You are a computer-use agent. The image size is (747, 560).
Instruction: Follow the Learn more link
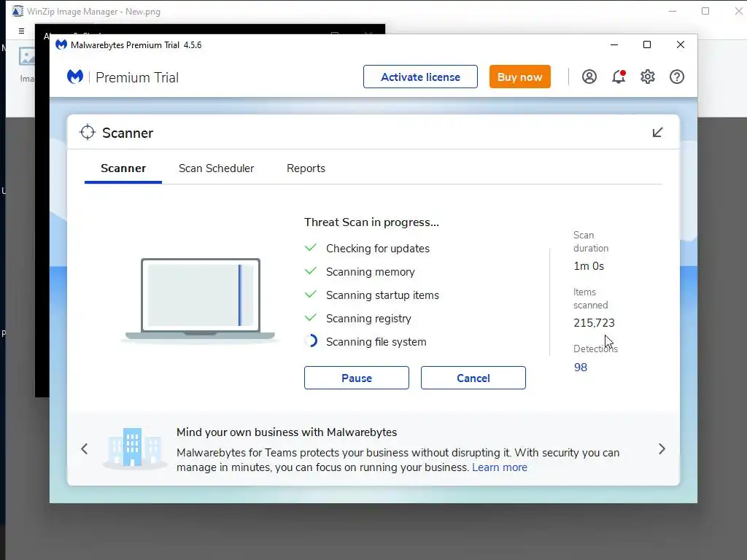click(499, 467)
